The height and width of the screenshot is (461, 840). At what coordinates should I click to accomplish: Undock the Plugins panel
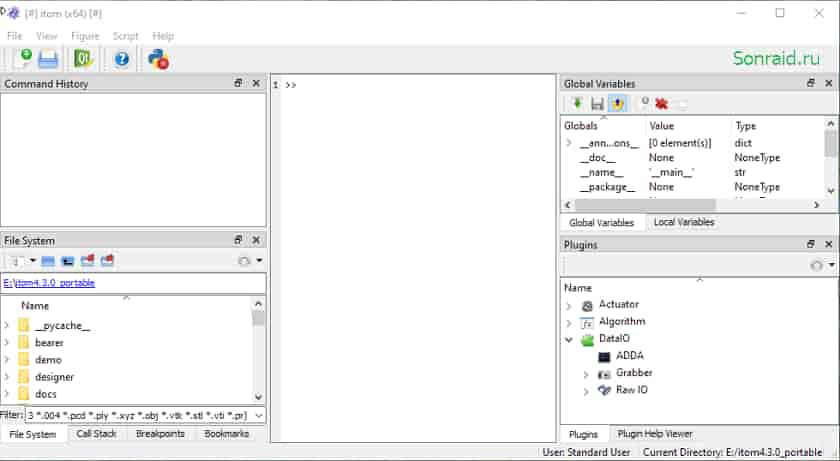tap(811, 244)
